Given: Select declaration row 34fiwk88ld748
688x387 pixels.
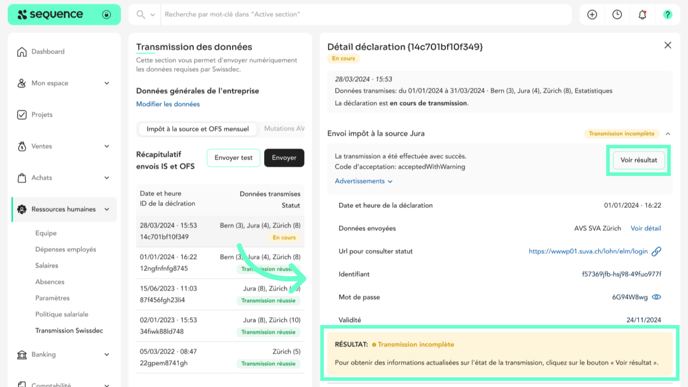Looking at the screenshot, I should pos(220,326).
